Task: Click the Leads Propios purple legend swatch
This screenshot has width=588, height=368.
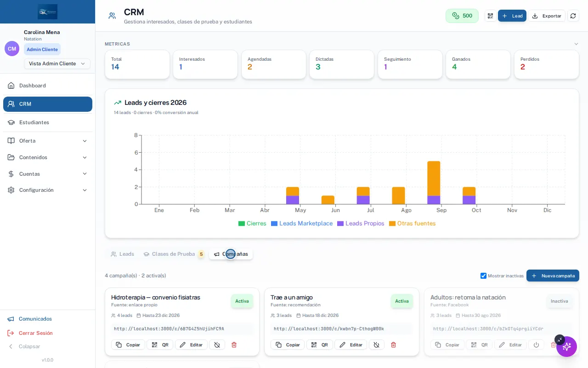Action: coord(340,224)
